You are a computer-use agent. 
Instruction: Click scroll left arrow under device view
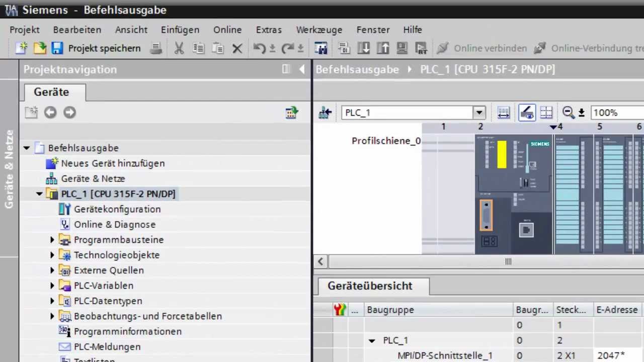point(320,261)
